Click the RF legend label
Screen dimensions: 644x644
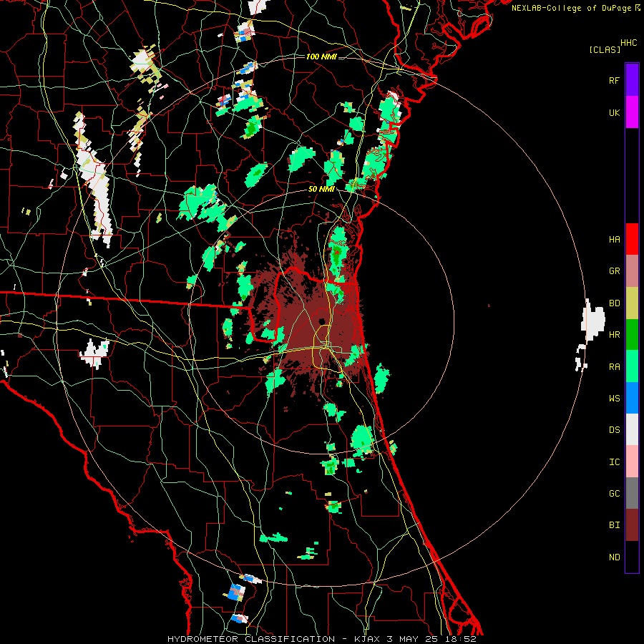614,80
